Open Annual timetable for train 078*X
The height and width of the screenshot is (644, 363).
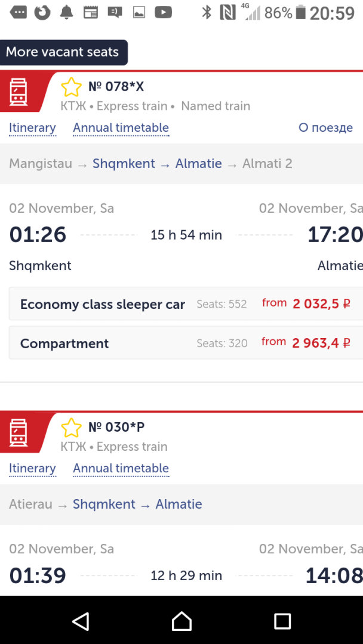click(x=121, y=128)
